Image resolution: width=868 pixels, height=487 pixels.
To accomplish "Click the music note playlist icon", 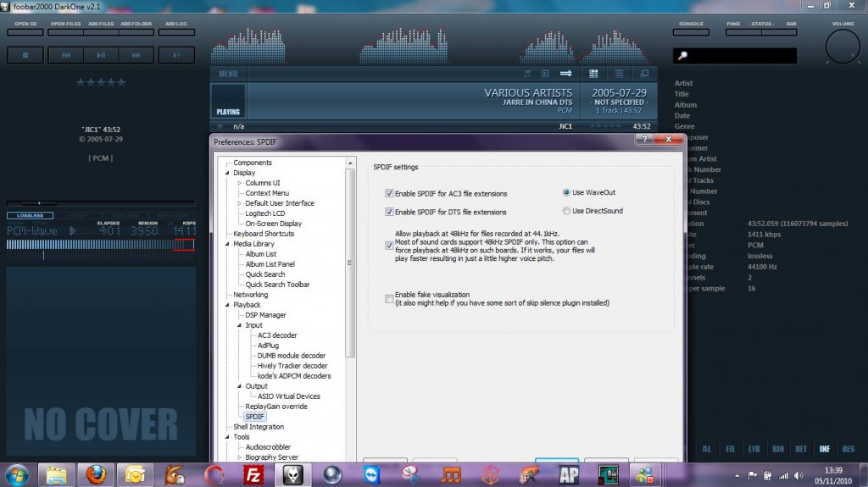I will coord(527,74).
